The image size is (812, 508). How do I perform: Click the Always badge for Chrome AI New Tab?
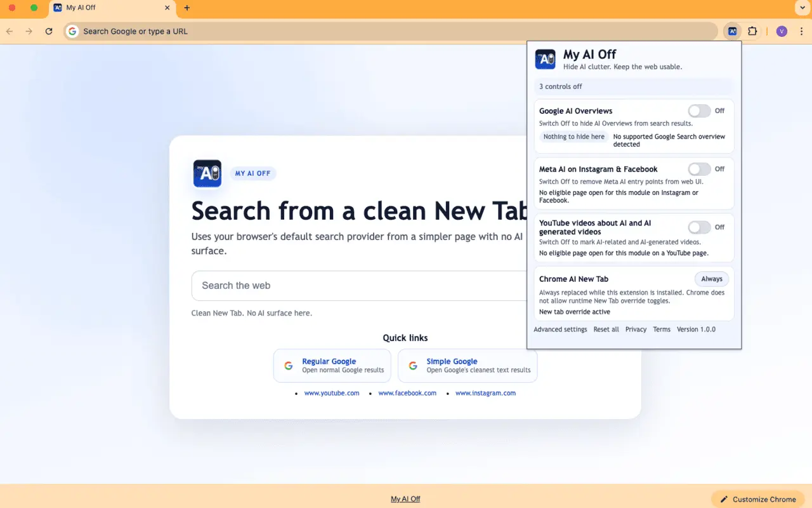point(712,279)
